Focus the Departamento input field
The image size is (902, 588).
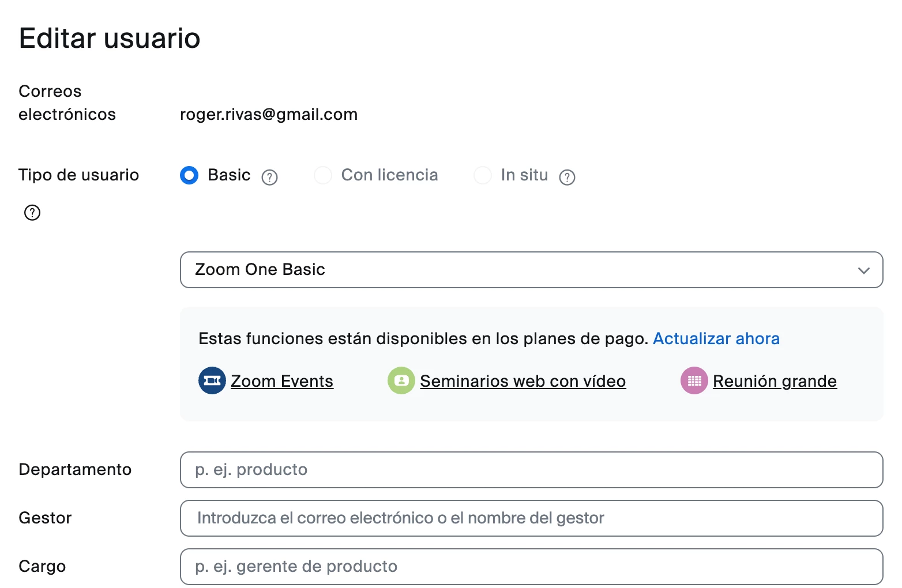coord(532,470)
